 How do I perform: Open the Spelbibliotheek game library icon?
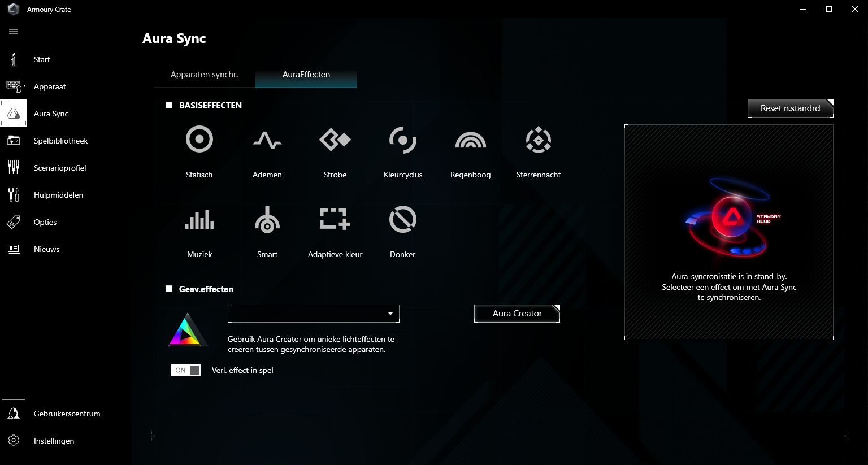[x=14, y=141]
